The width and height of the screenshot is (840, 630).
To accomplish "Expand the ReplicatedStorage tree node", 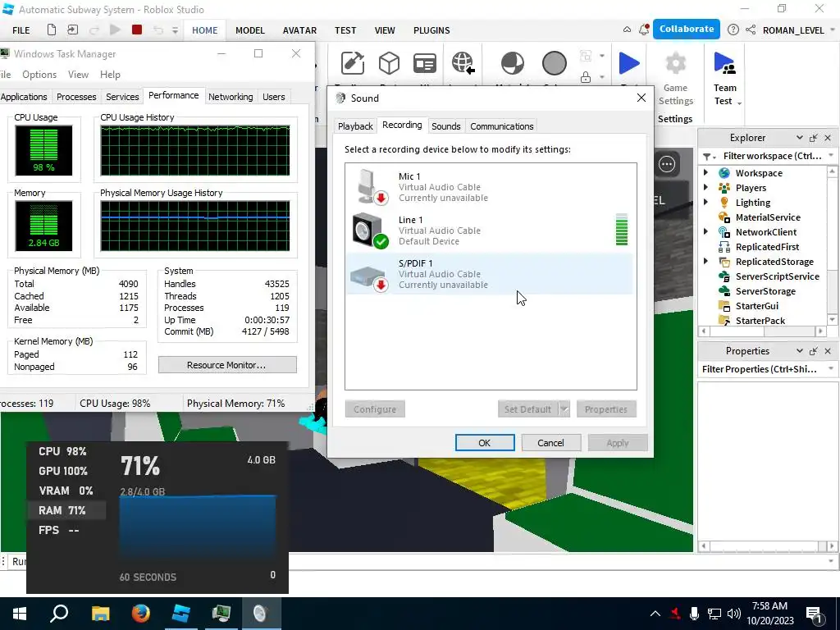I will (706, 261).
